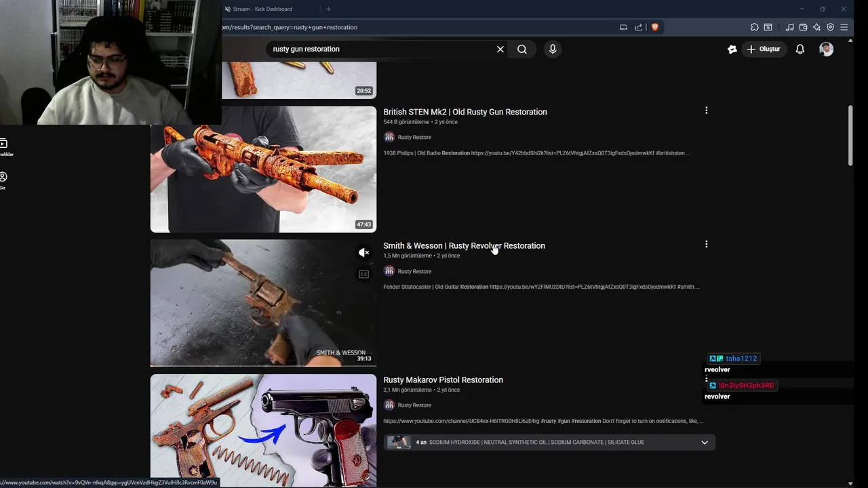This screenshot has width=868, height=488.
Task: Click the scrollbar down arrow
Action: click(x=850, y=483)
